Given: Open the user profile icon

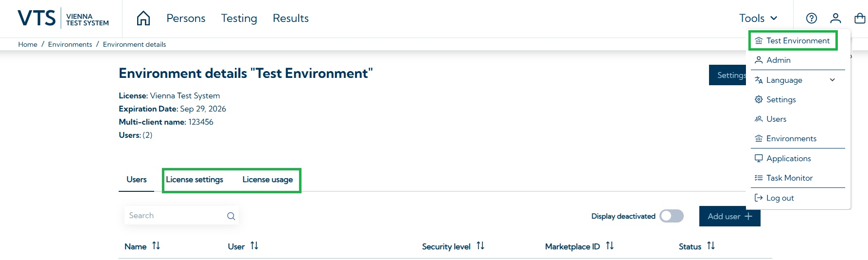Looking at the screenshot, I should [835, 19].
